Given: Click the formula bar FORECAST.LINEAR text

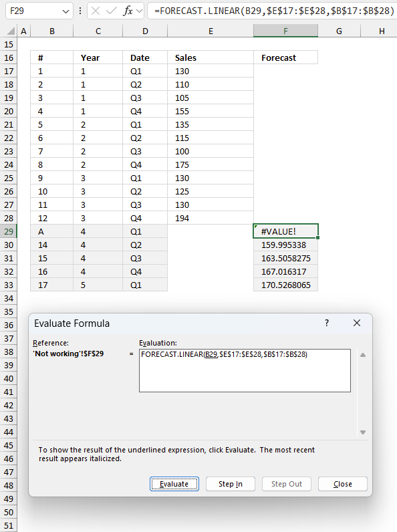Looking at the screenshot, I should pos(274,11).
